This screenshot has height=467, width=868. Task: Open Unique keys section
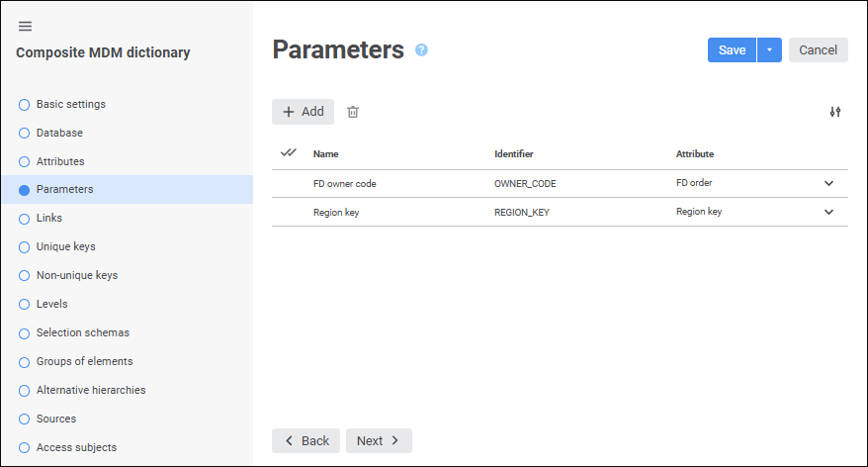(x=65, y=246)
